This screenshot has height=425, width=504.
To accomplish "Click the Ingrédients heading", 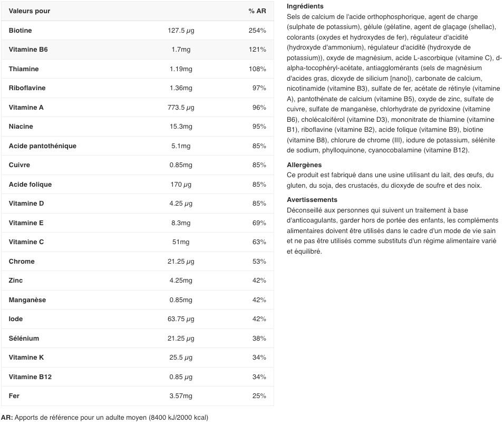I will (305, 6).
